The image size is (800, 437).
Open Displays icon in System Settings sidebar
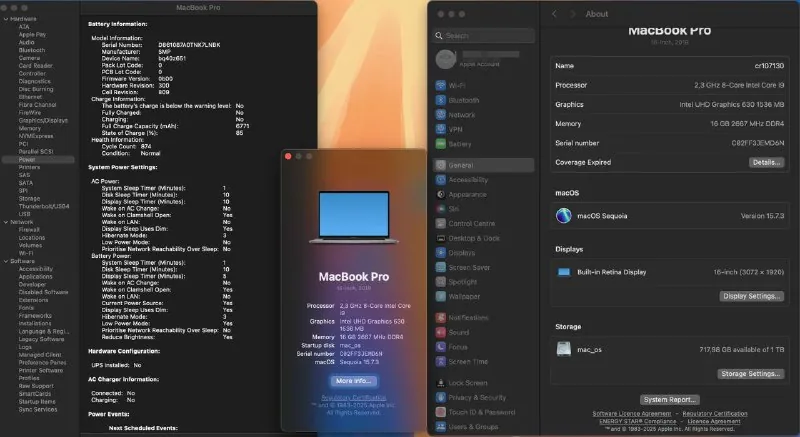441,252
